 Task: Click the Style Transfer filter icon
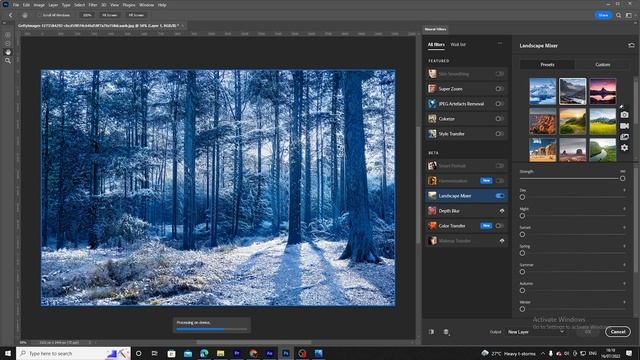pos(432,133)
